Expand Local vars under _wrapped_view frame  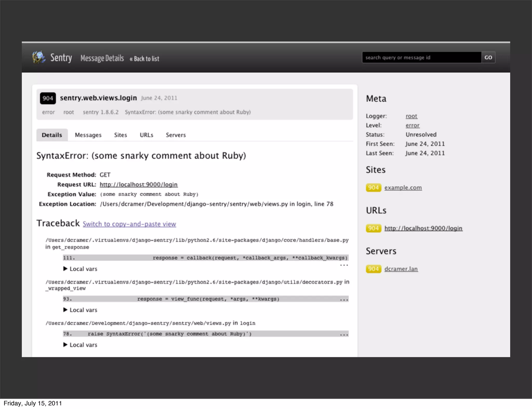[x=80, y=310]
